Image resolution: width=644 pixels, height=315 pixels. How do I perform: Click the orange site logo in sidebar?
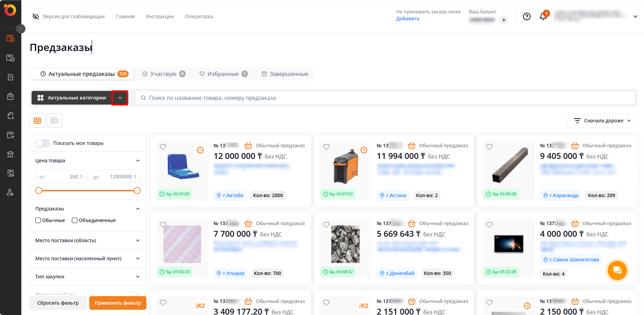coord(10,10)
